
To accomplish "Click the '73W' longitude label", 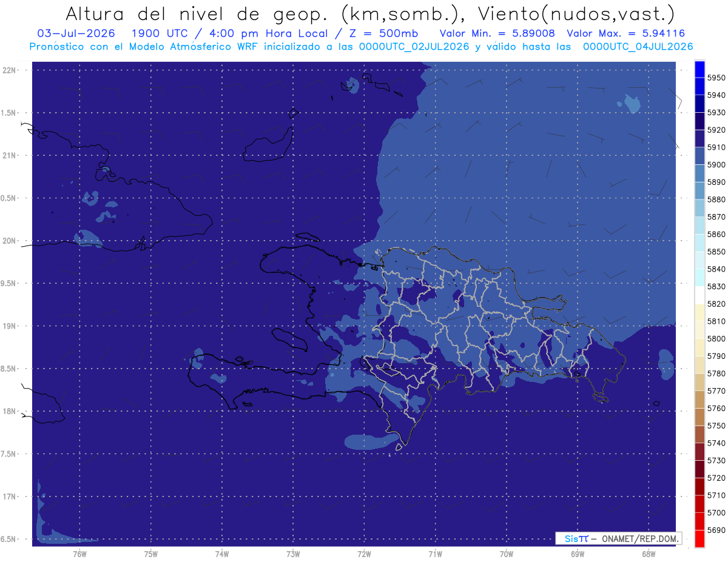I will click(293, 554).
